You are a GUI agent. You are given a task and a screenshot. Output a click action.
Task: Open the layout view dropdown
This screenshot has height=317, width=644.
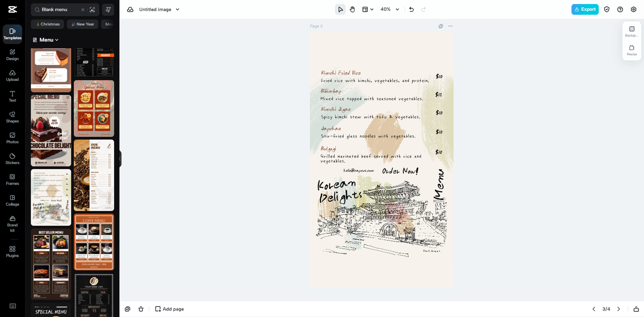coord(368,10)
